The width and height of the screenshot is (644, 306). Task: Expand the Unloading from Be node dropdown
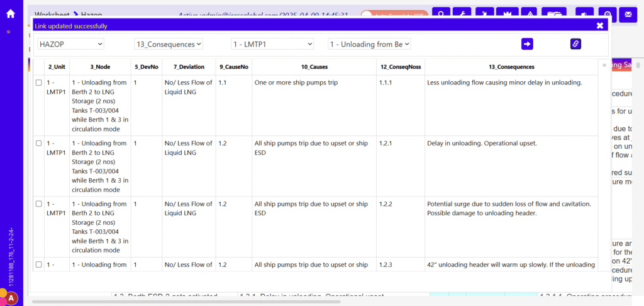(369, 44)
